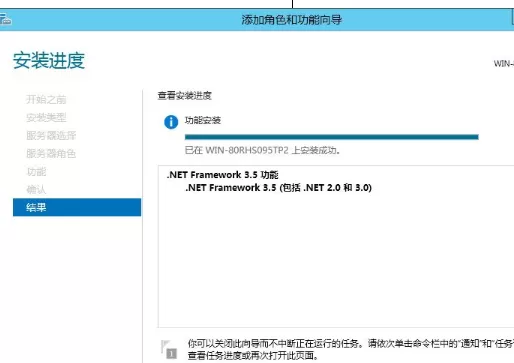Select the 开始之前 step in the sidebar
Screen dimensions: 514x363
pyautogui.click(x=46, y=99)
